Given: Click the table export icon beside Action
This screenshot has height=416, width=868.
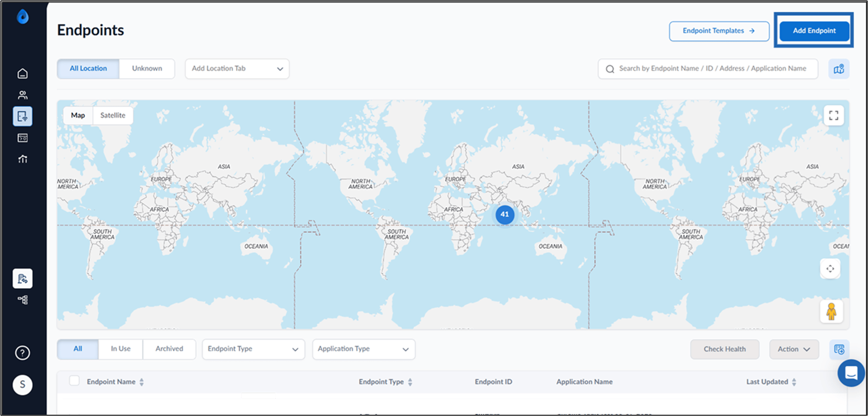Looking at the screenshot, I should (x=839, y=349).
